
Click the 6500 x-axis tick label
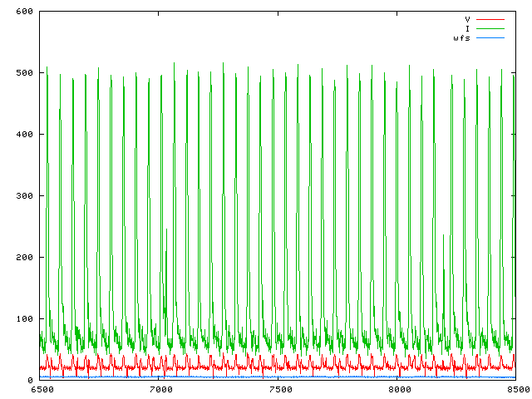[41, 389]
